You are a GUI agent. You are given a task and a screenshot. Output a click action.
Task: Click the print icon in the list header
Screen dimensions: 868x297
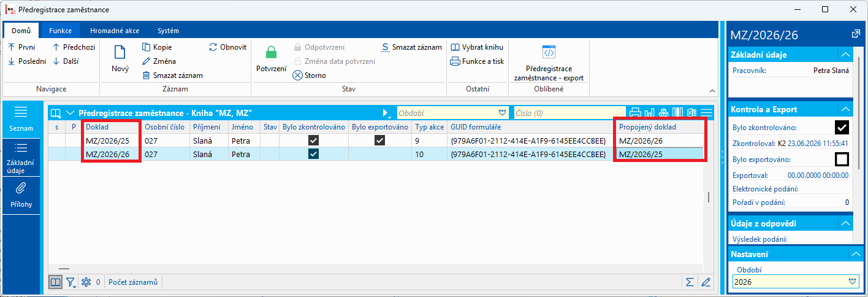tap(635, 113)
